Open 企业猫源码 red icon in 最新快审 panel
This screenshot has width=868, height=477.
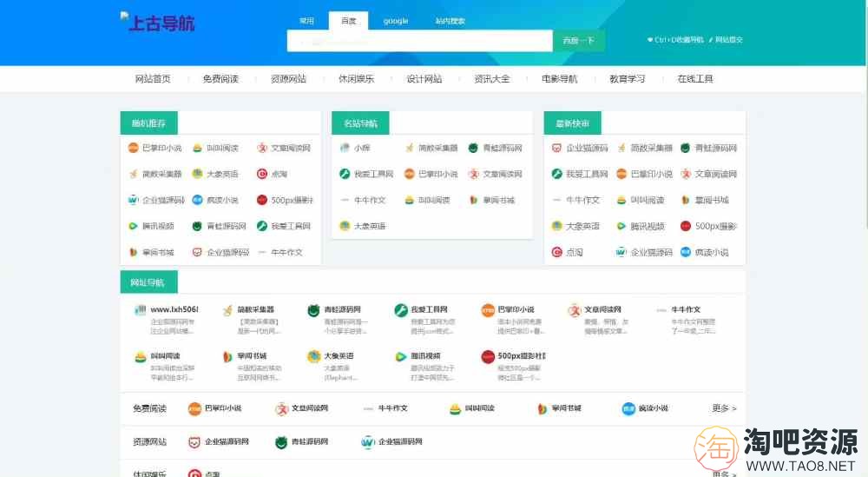click(x=556, y=148)
